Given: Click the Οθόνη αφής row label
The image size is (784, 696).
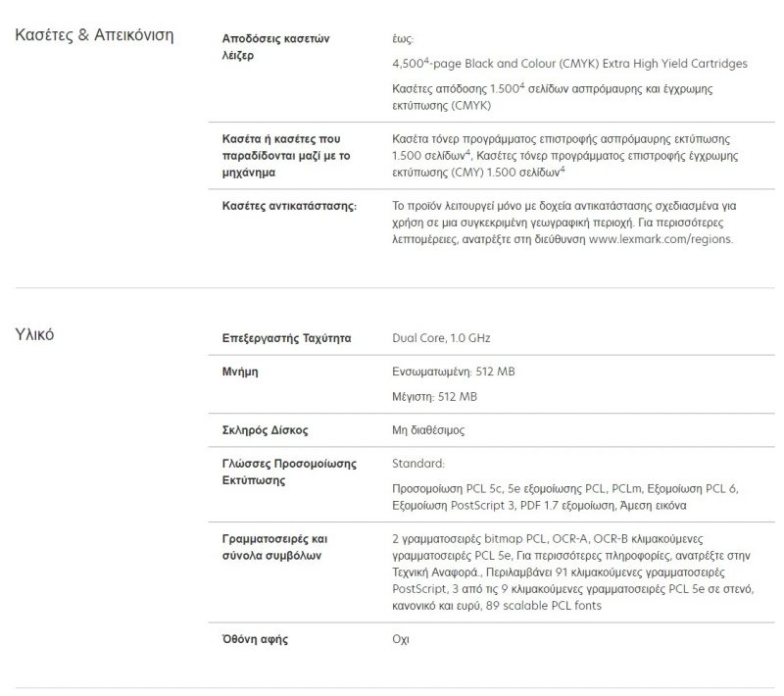Looking at the screenshot, I should [x=255, y=639].
